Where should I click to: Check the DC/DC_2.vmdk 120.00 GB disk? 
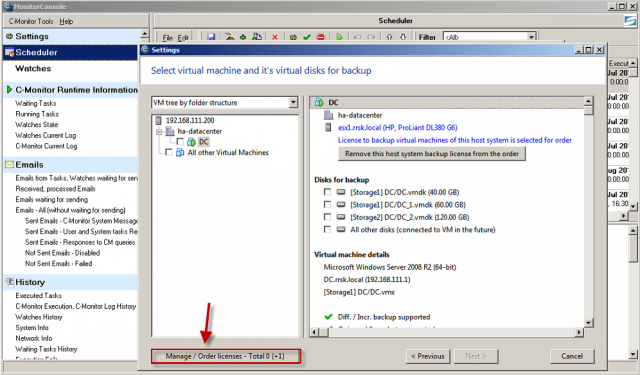(327, 217)
